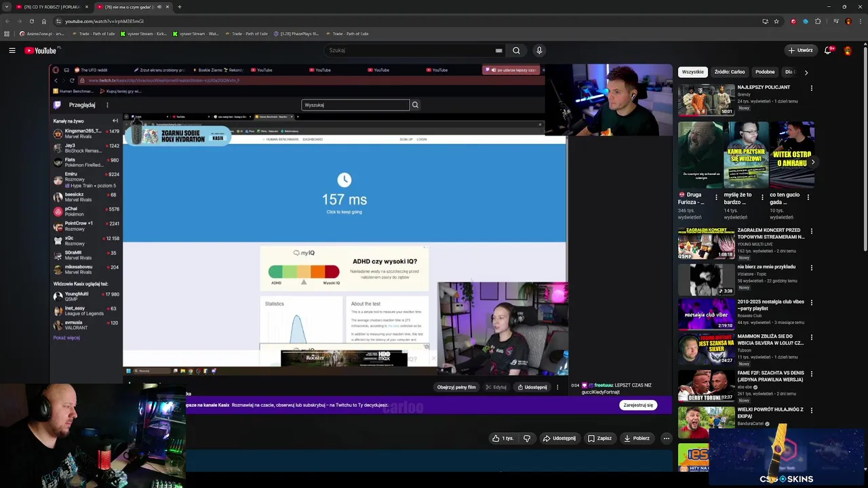Open FAME F2F SZACHTA VS DENIS thumbnail
This screenshot has width=868, height=488.
click(x=707, y=385)
